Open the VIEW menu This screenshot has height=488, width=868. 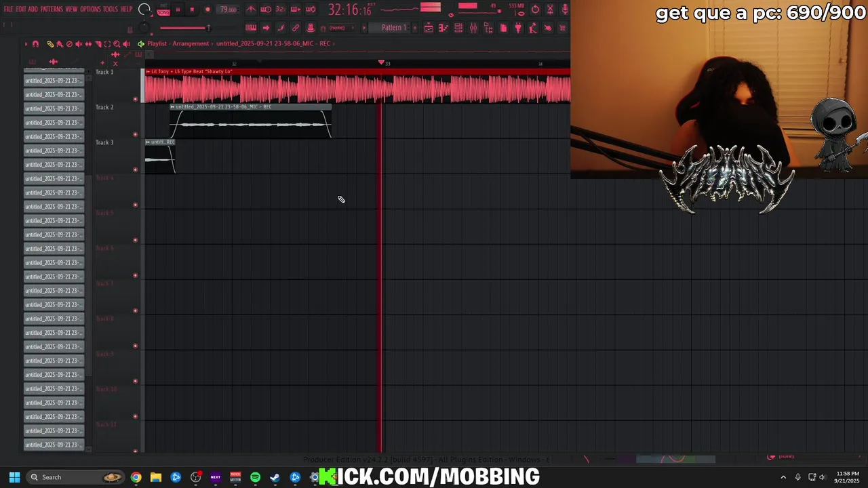tap(71, 9)
